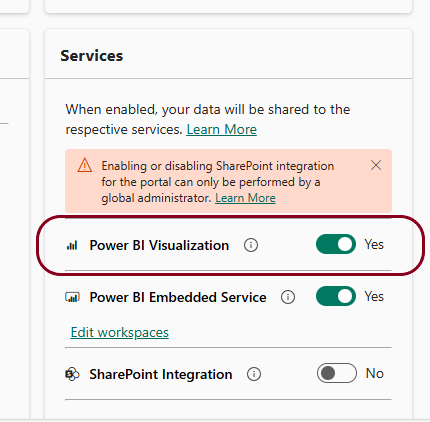The width and height of the screenshot is (430, 422).
Task: Click the Yes label beside Power BI Visualization
Action: pyautogui.click(x=374, y=244)
